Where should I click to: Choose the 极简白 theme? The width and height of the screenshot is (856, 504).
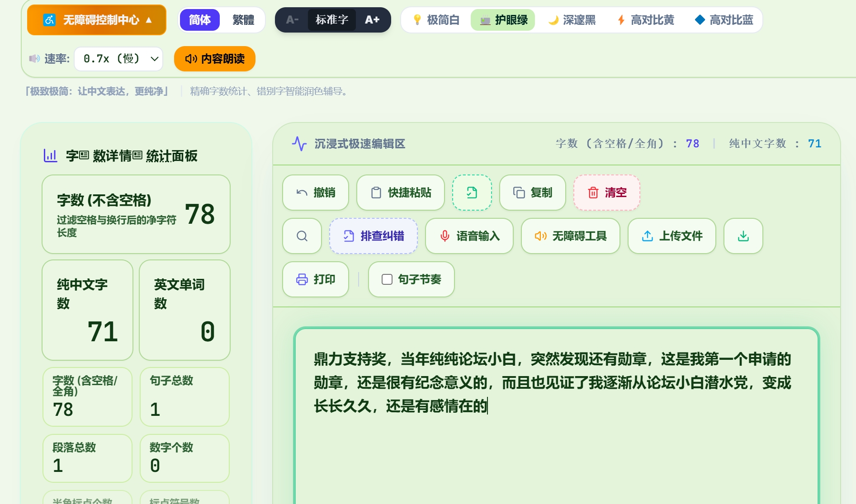pyautogui.click(x=436, y=20)
